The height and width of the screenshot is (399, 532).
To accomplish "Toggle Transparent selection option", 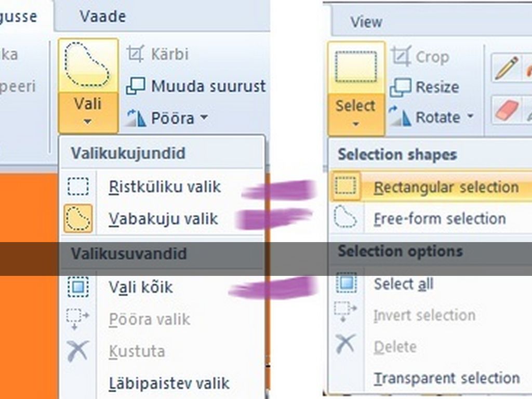I will click(447, 378).
